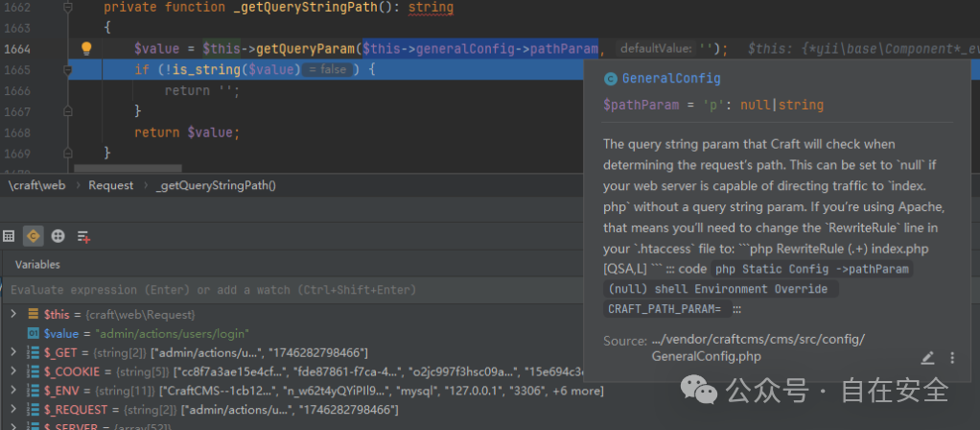Viewport: 980px width, 430px height.
Task: Click the array icon of the $_COOKIE variable
Action: click(x=34, y=371)
